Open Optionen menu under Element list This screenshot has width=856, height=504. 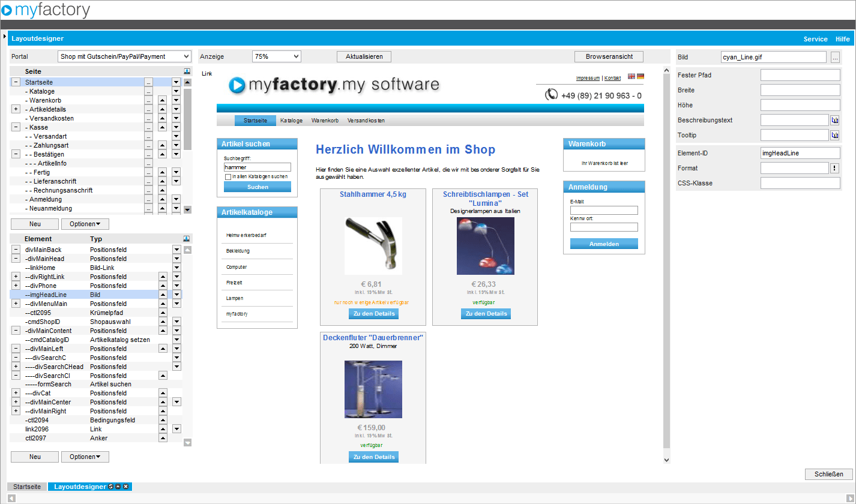(85, 457)
